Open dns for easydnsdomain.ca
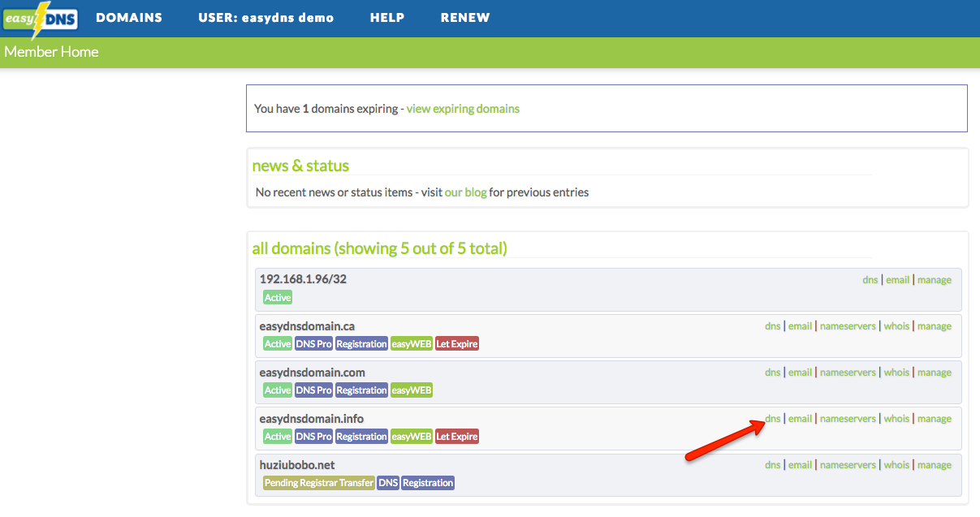 point(773,326)
